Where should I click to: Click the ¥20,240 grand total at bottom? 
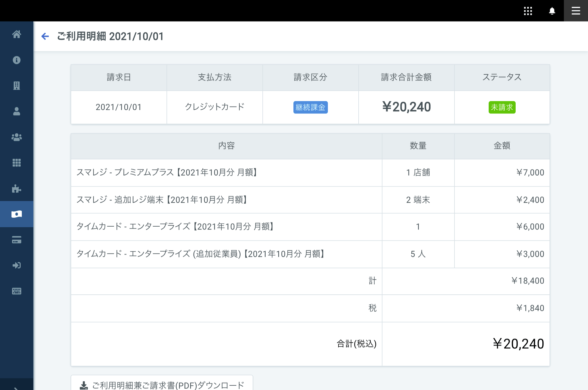coord(518,344)
